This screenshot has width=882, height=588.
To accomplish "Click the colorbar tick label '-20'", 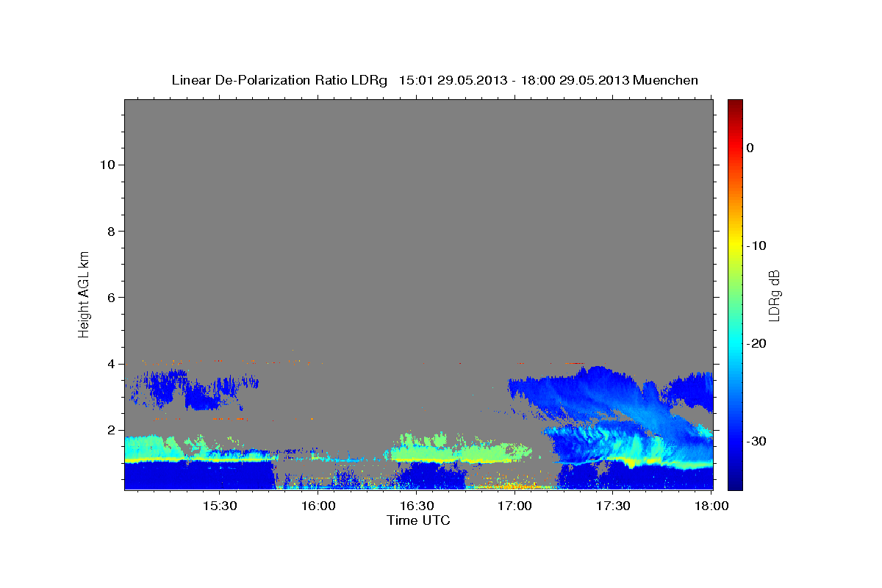I will pos(756,343).
